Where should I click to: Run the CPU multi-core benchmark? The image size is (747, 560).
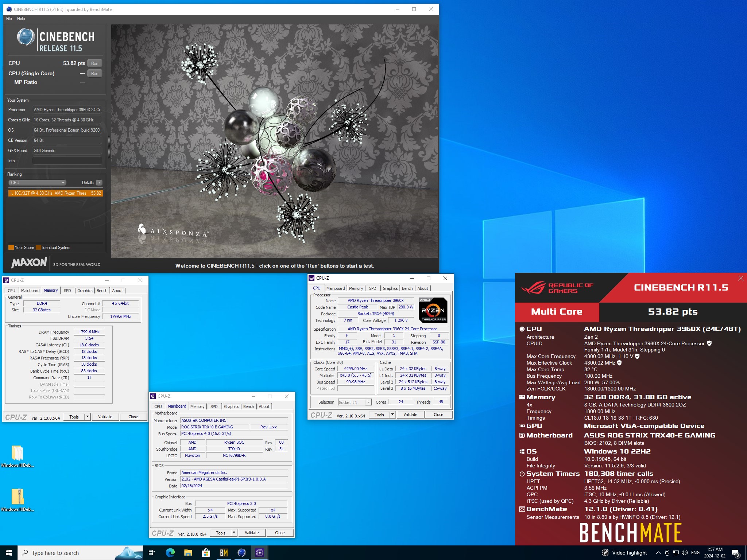click(x=94, y=63)
